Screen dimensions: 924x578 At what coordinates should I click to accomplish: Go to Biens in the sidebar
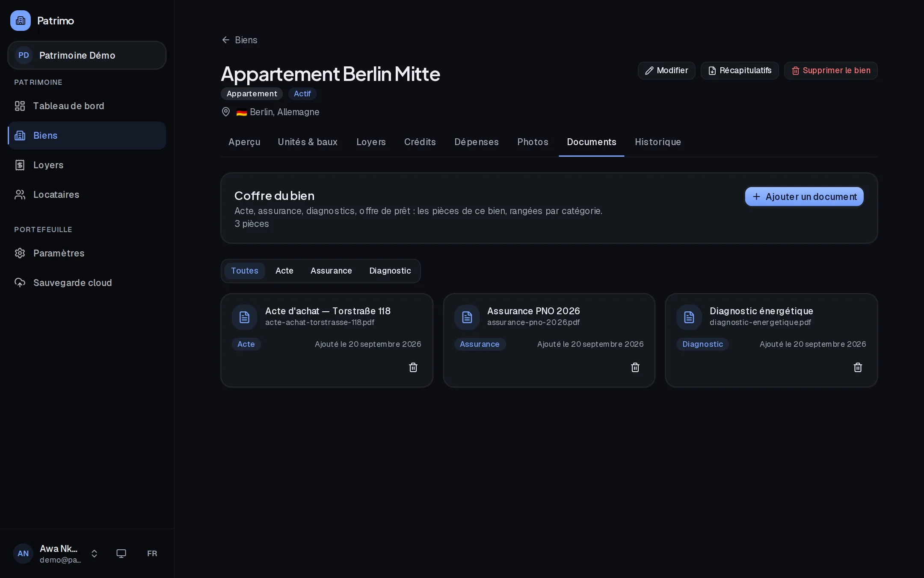click(87, 135)
